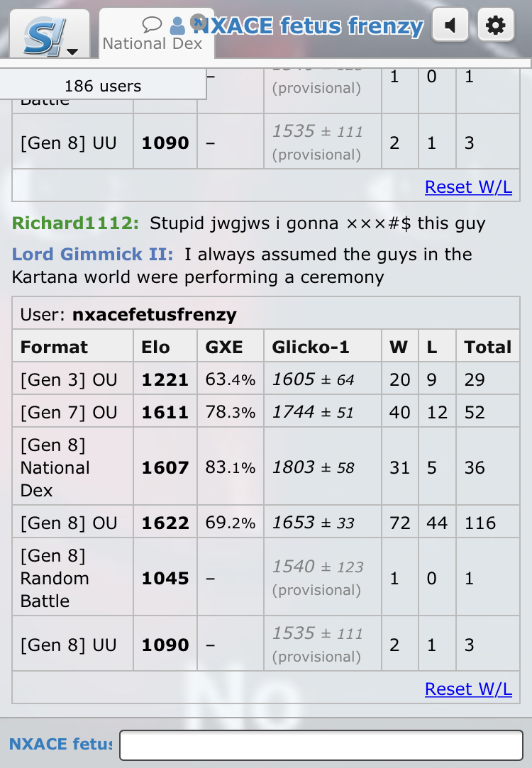Focus the chat message input box

point(321,745)
